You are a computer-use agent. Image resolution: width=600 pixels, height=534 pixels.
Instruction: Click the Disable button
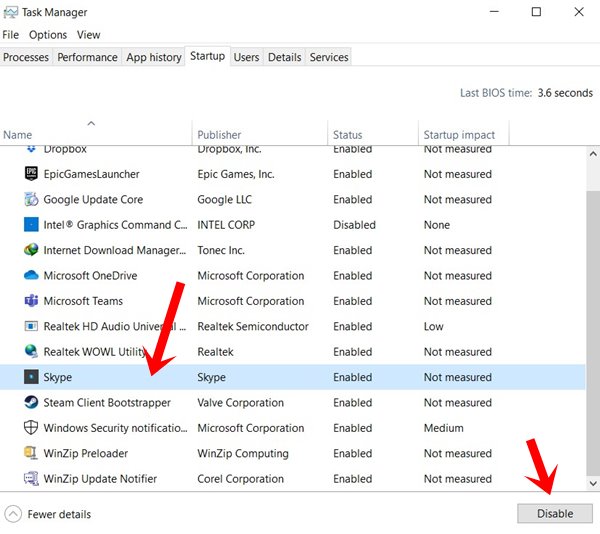click(x=555, y=513)
